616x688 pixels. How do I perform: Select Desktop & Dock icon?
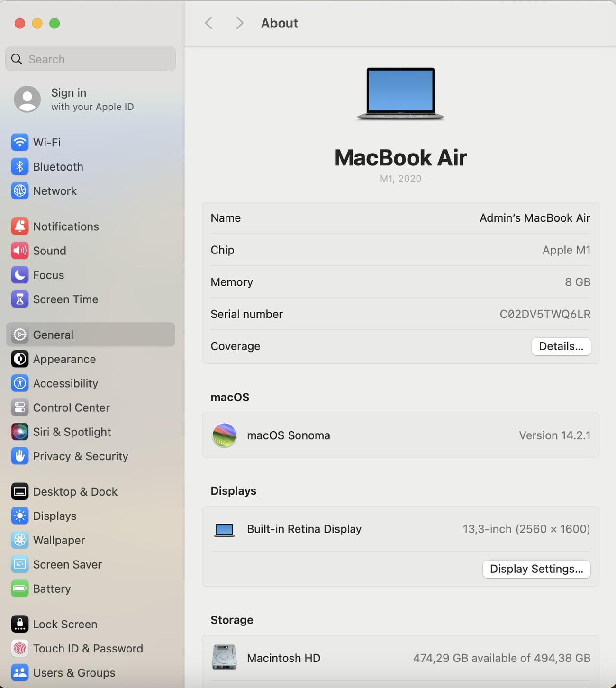pos(20,492)
